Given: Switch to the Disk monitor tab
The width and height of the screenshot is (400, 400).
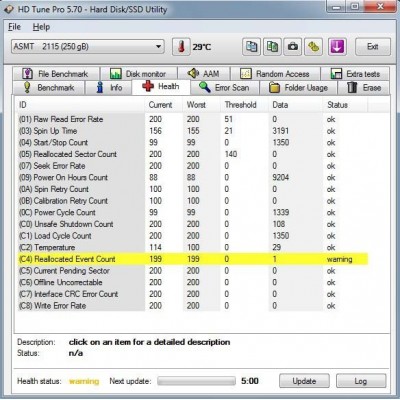Looking at the screenshot, I should coord(139,74).
